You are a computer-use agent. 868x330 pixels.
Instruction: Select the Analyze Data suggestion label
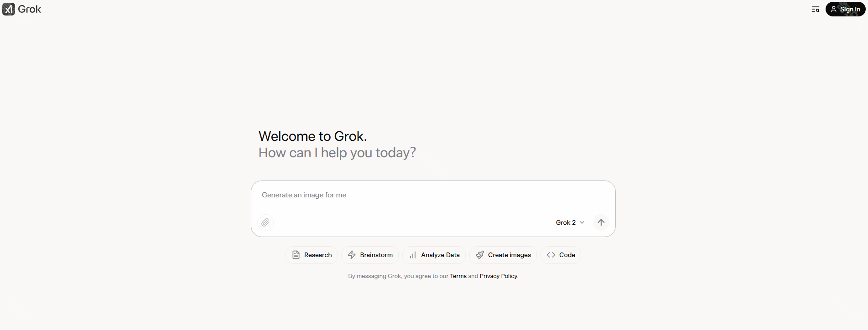tap(440, 255)
